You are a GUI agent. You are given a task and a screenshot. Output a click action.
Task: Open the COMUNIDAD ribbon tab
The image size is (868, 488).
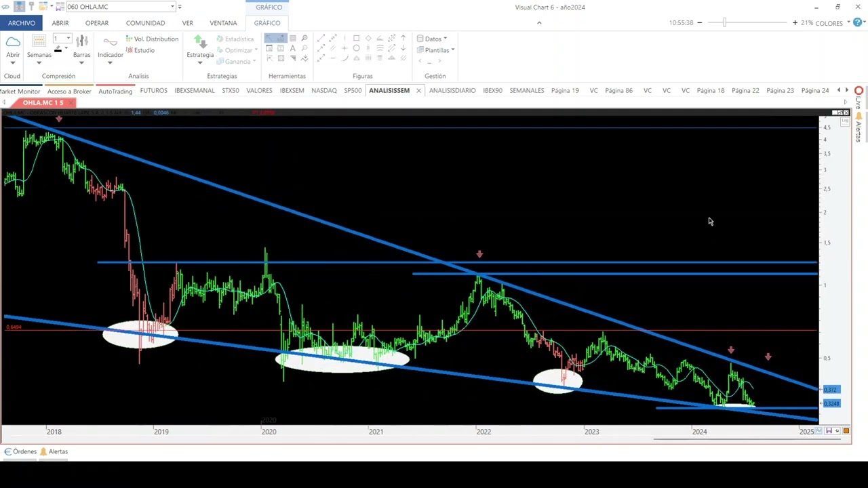[145, 23]
